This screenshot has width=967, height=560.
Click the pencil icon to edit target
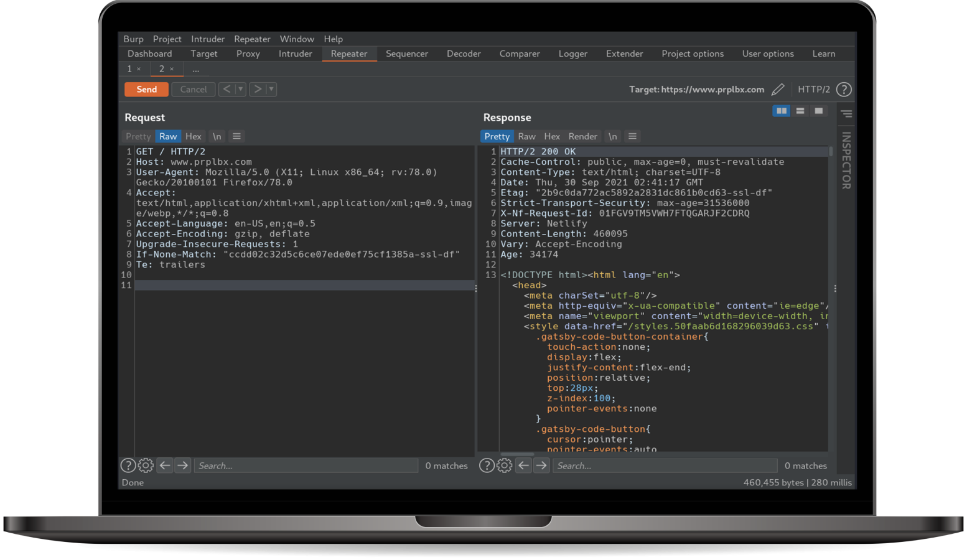pos(778,90)
